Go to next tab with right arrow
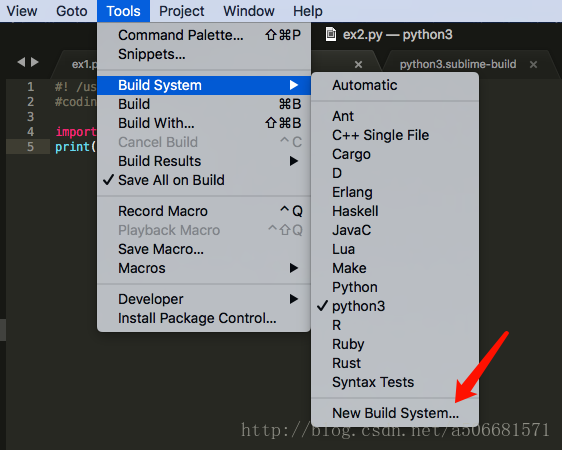Screen dimensions: 562x450 tap(35, 62)
